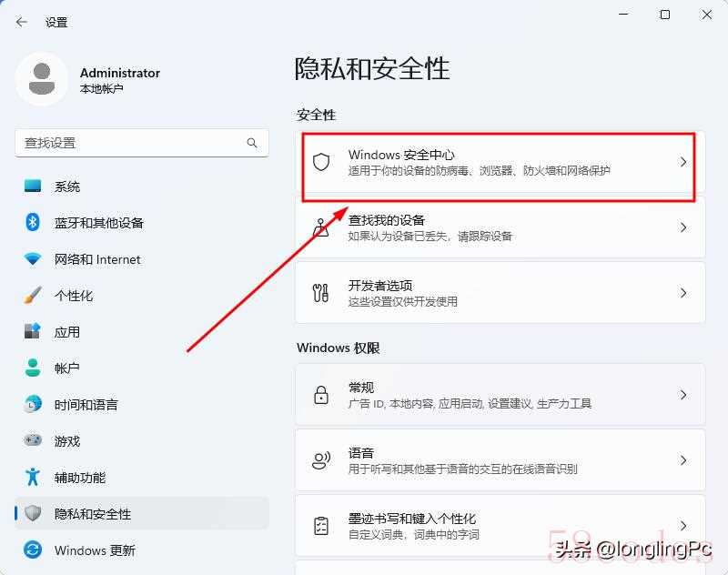The height and width of the screenshot is (575, 728).
Task: Click the 安全性 section heading
Action: 316,115
